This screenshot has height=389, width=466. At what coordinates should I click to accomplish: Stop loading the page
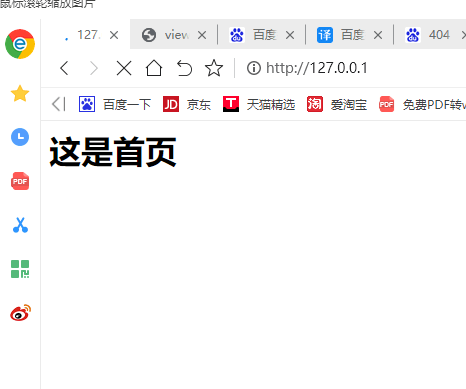point(124,68)
